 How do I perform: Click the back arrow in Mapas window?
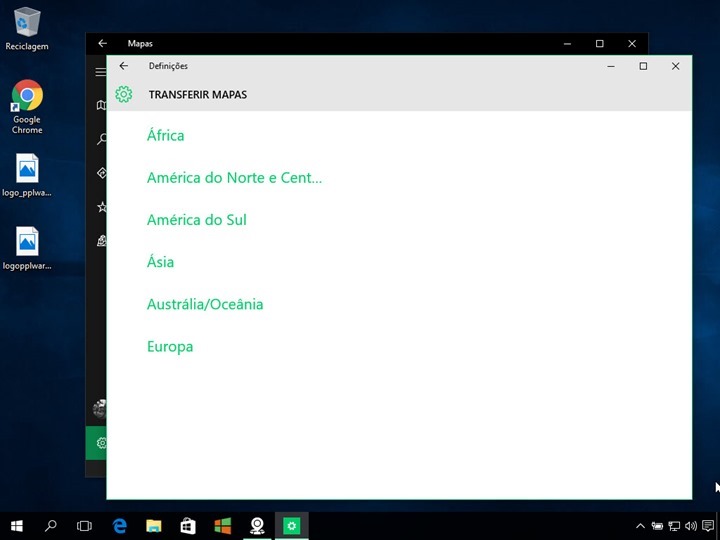(x=102, y=44)
